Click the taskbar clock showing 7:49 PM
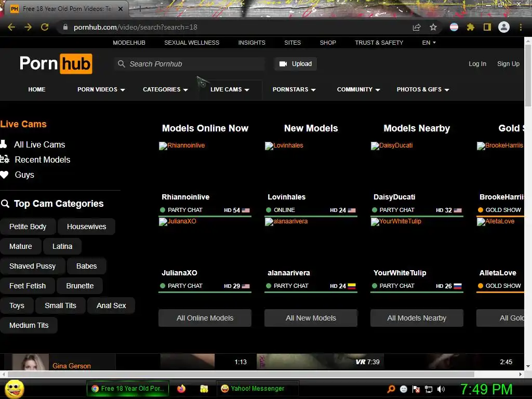 486,389
